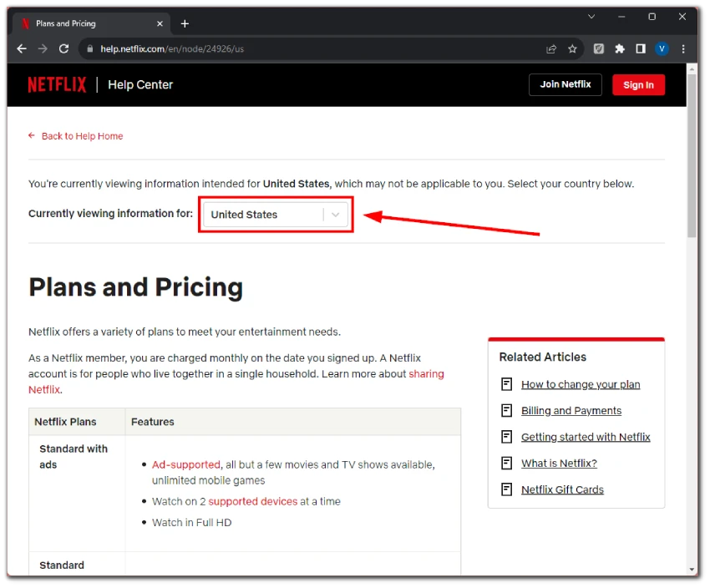
Task: Open the Ad-supported link
Action: [x=186, y=464]
